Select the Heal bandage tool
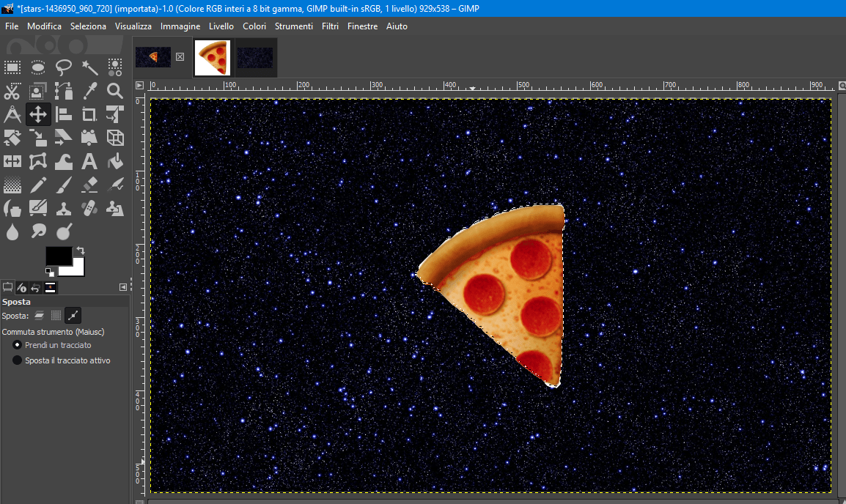Viewport: 846px width, 504px height. click(89, 208)
